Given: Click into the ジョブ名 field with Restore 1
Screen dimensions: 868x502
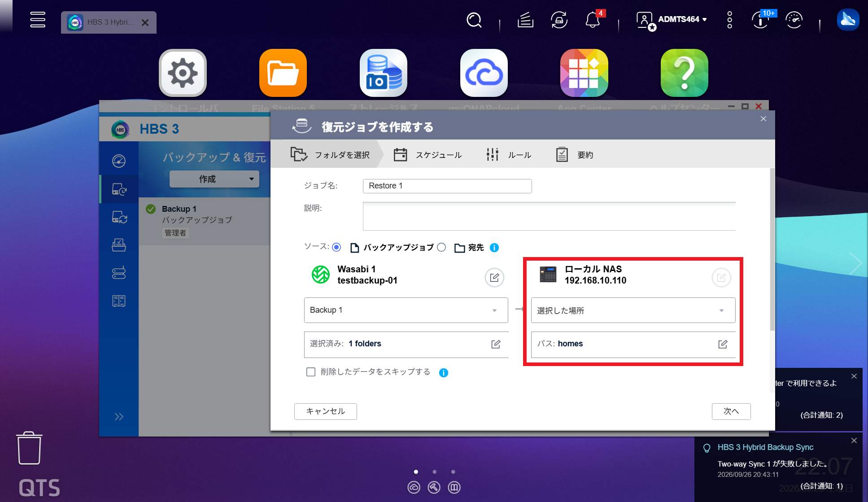Looking at the screenshot, I should [x=447, y=186].
